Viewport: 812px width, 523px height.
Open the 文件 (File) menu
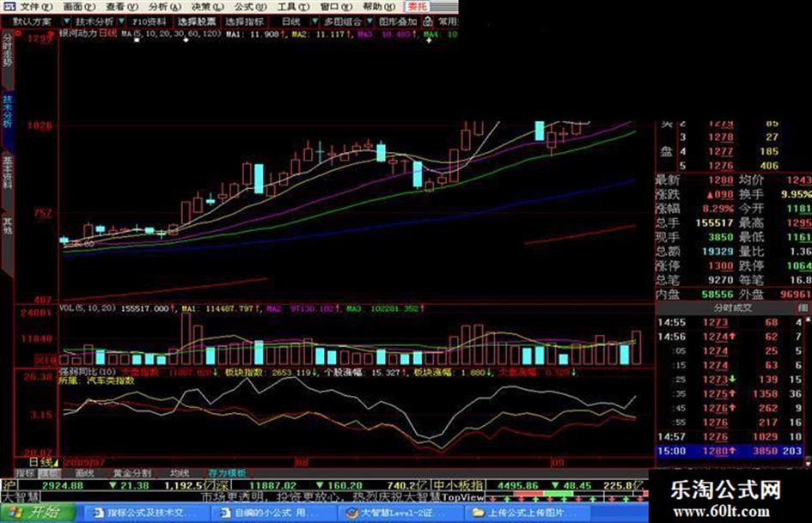click(36, 7)
